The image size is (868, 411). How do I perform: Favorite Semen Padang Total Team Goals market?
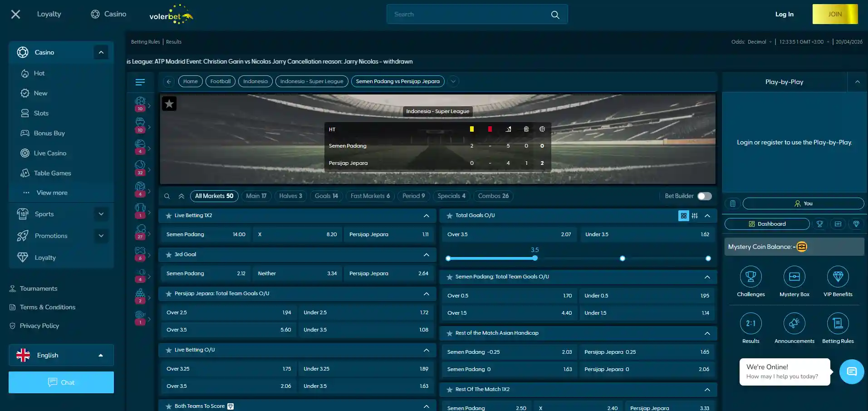(x=450, y=277)
